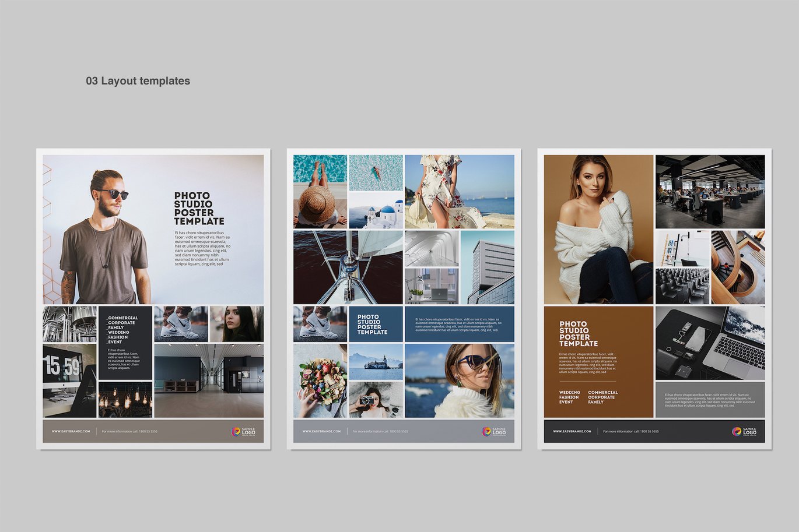Select the wooden spiral staircase photo
799x532 pixels.
[x=738, y=267]
